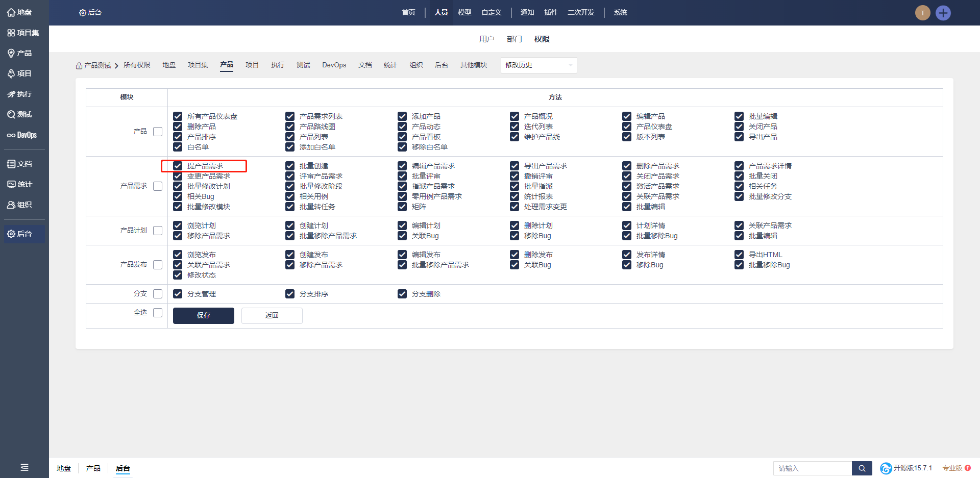Open 模型 in the top navigation
The height and width of the screenshot is (478, 980).
(x=464, y=13)
